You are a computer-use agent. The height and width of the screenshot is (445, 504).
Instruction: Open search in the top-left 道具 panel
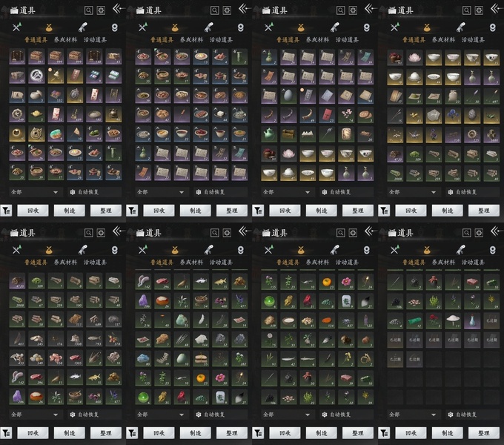click(x=89, y=10)
